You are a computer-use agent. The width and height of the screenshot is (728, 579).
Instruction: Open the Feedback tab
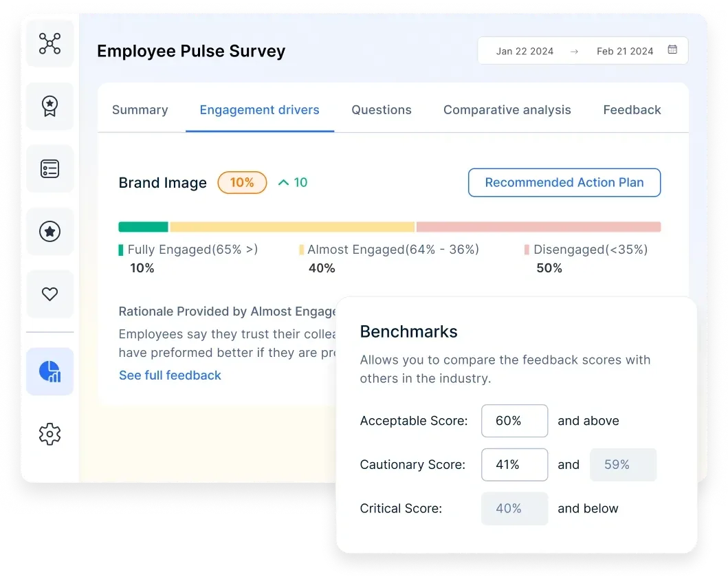coord(632,110)
